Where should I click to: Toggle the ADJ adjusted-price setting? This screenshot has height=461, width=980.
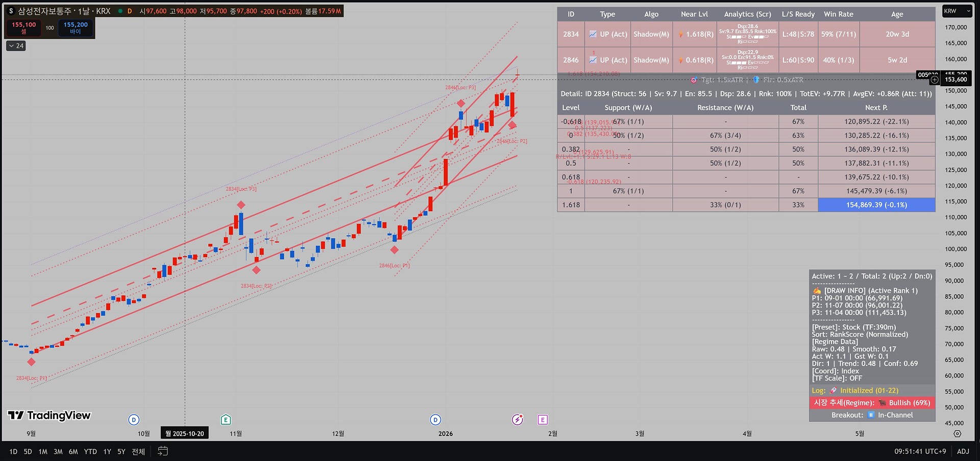pos(963,451)
